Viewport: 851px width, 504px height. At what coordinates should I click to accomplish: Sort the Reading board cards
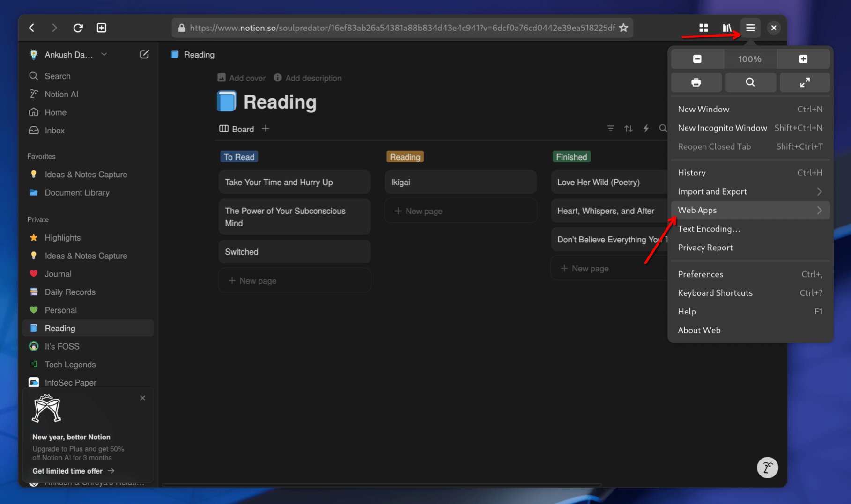click(628, 128)
